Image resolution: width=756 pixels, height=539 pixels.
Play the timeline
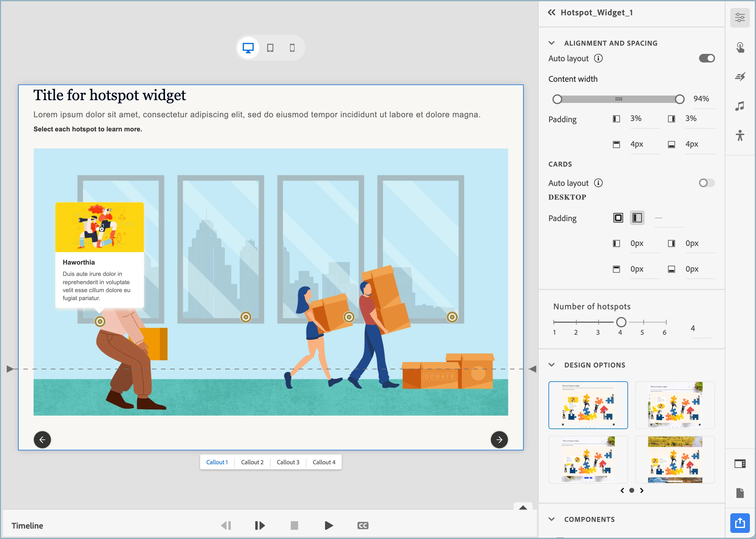(328, 526)
